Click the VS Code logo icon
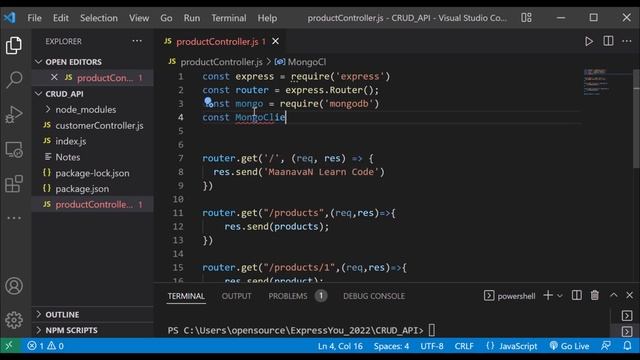640x360 pixels. (x=10, y=18)
